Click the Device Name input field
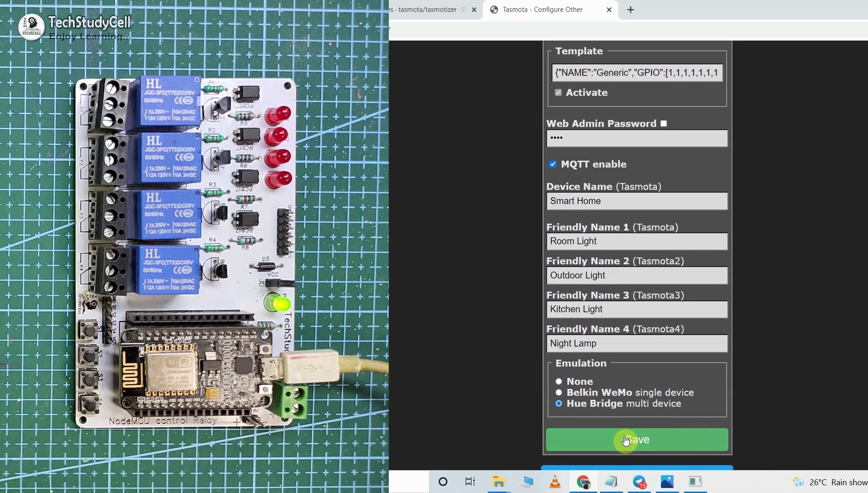 [x=637, y=201]
